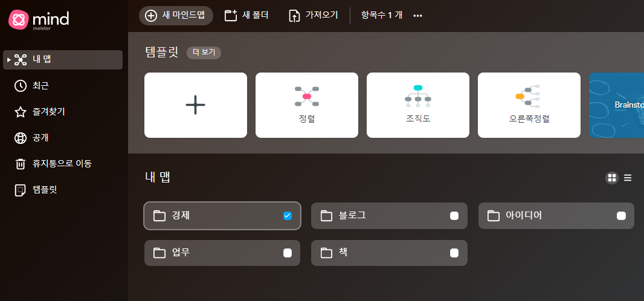Create a 새 마인드맵

[176, 16]
